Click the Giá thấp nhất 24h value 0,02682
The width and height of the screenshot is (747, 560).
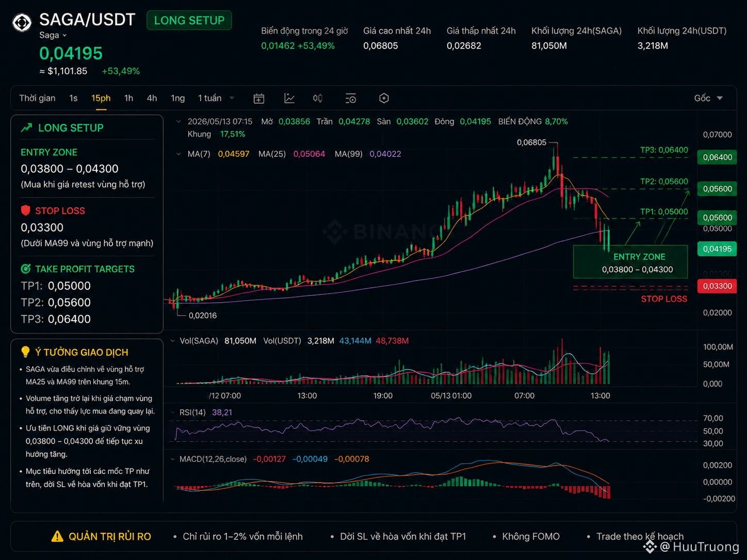[x=464, y=46]
